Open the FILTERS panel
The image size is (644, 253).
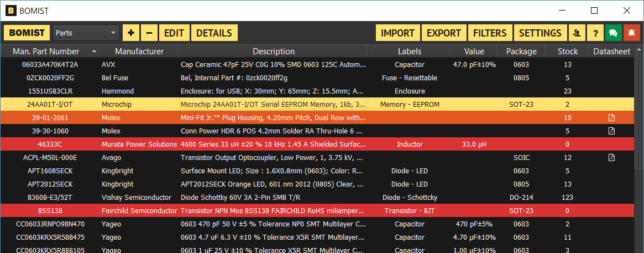tap(490, 33)
